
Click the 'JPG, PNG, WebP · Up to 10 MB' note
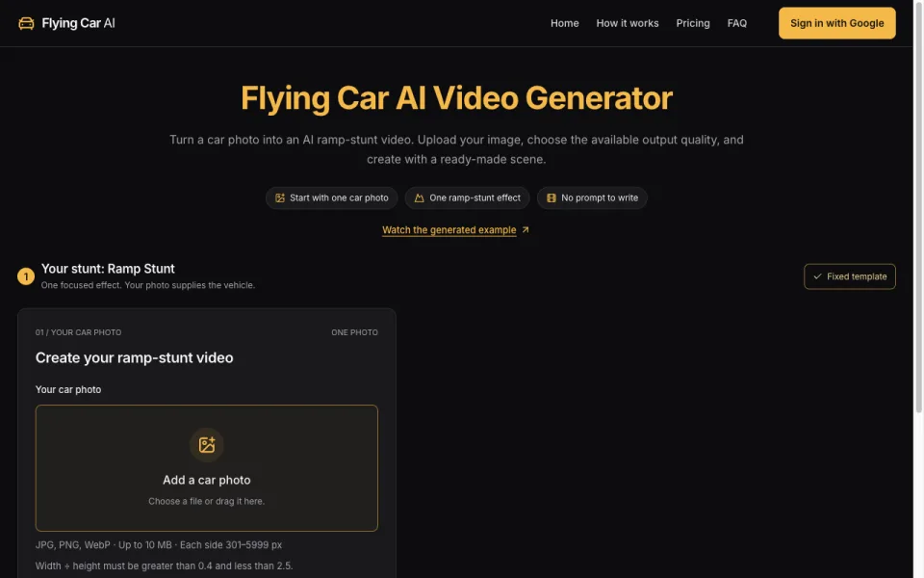pos(159,545)
